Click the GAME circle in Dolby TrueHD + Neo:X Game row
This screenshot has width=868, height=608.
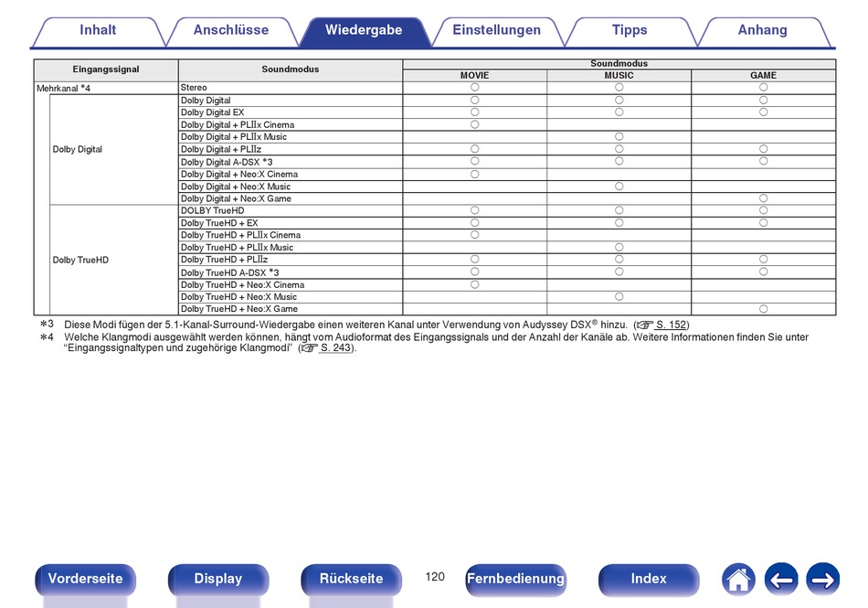click(763, 309)
